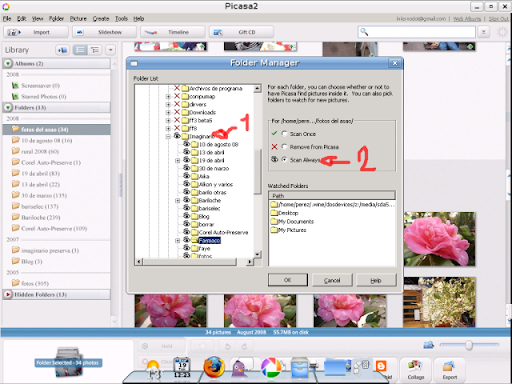Open the file cabinet dock icon
Viewport: 512px width, 384px height.
click(299, 367)
